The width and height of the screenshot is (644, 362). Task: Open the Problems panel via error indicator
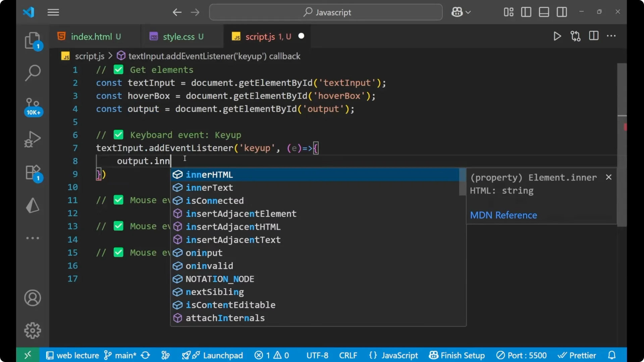tap(272, 355)
